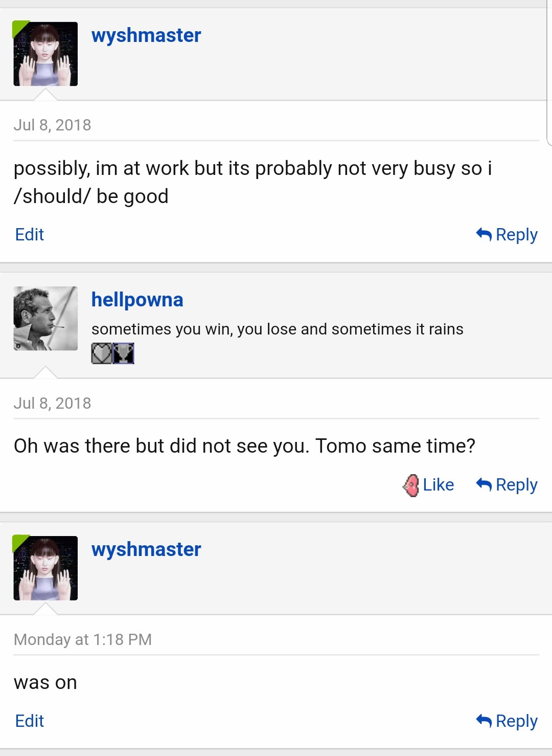
Task: Open the hellpowna username profile link
Action: pos(137,300)
